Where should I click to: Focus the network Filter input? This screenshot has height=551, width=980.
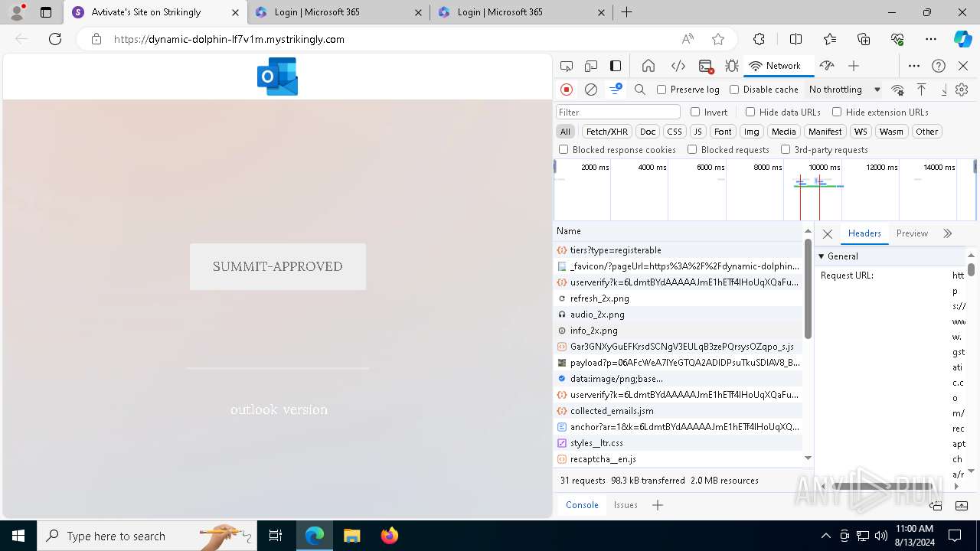[618, 112]
